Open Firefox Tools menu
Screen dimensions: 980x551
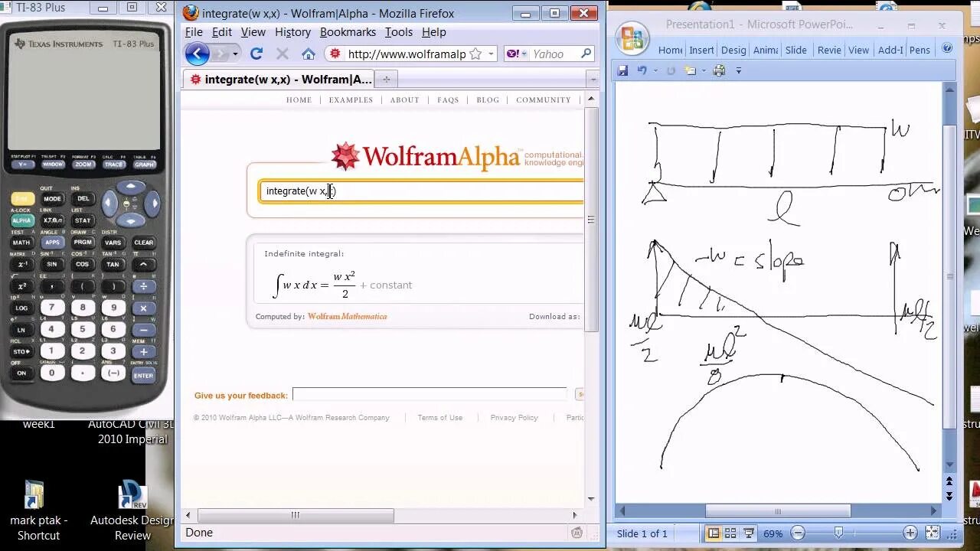[x=398, y=32]
